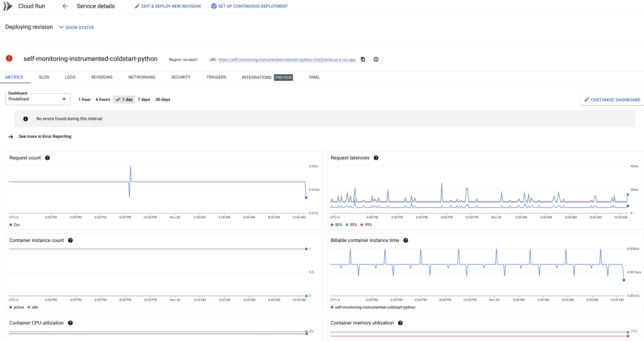Open the Triggers tab

[x=216, y=77]
